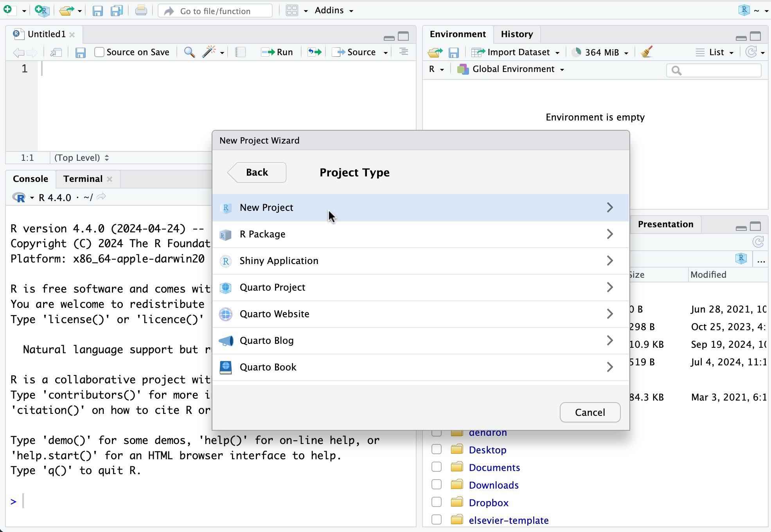771x532 pixels.
Task: Check the Dropbox folder checkbox
Action: click(x=437, y=502)
